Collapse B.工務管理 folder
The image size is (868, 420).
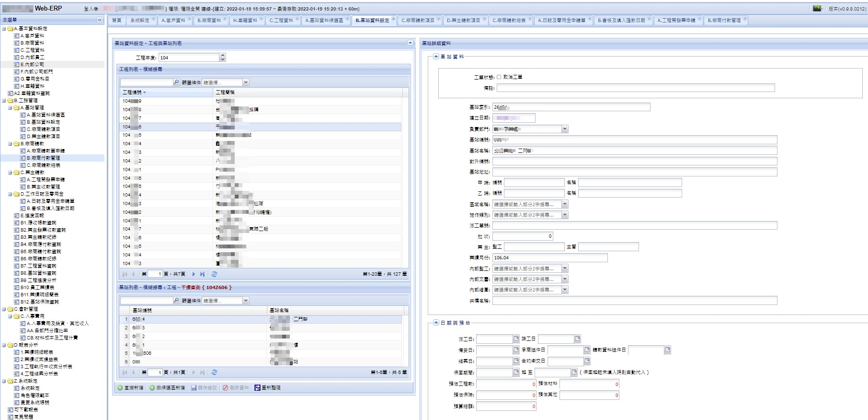click(4, 100)
